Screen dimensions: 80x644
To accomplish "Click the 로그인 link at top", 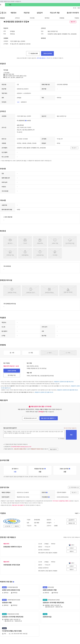I will (75, 8).
